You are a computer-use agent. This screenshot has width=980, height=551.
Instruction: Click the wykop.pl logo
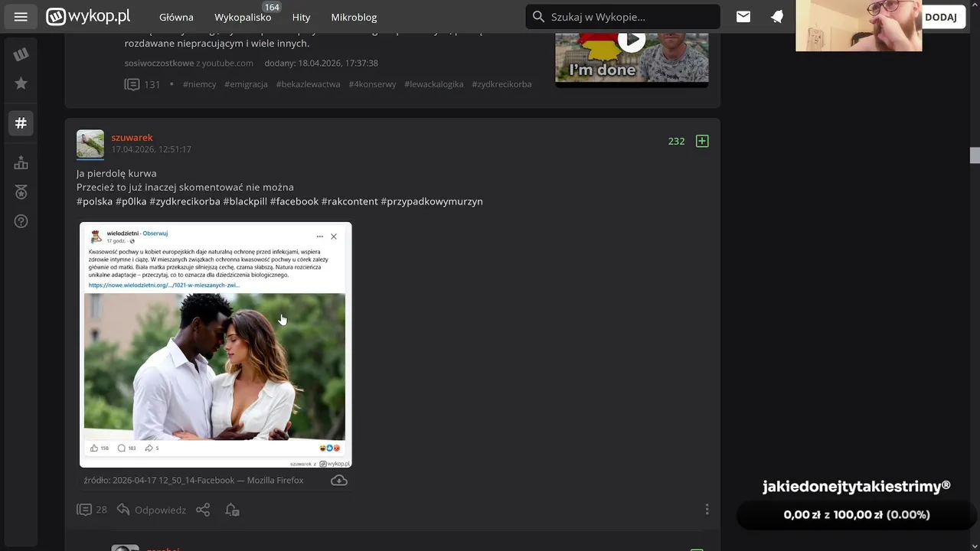[x=88, y=16]
